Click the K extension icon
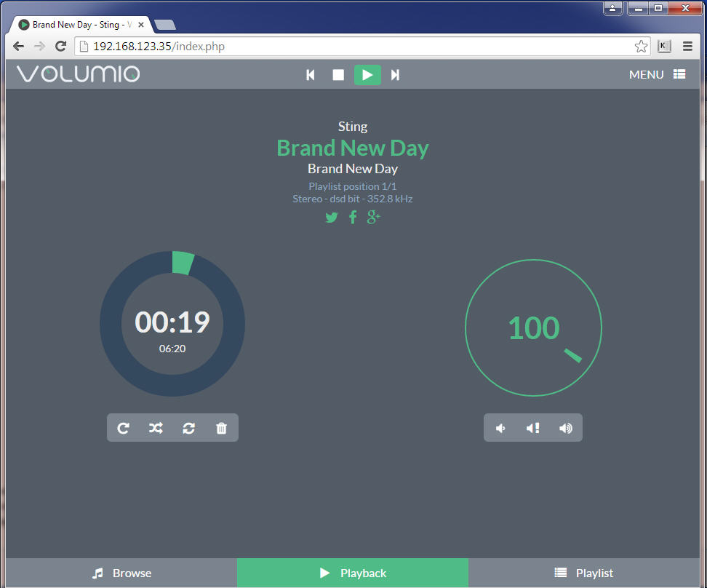This screenshot has width=707, height=588. (663, 46)
